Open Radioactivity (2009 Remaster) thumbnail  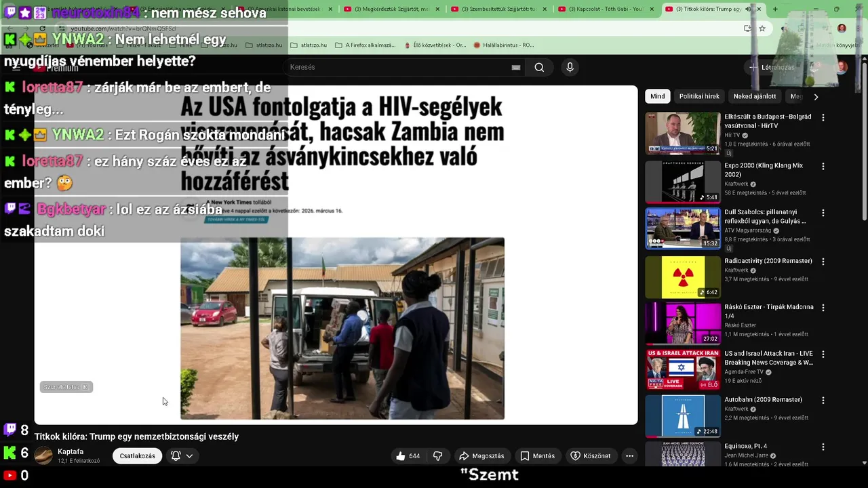click(x=683, y=277)
